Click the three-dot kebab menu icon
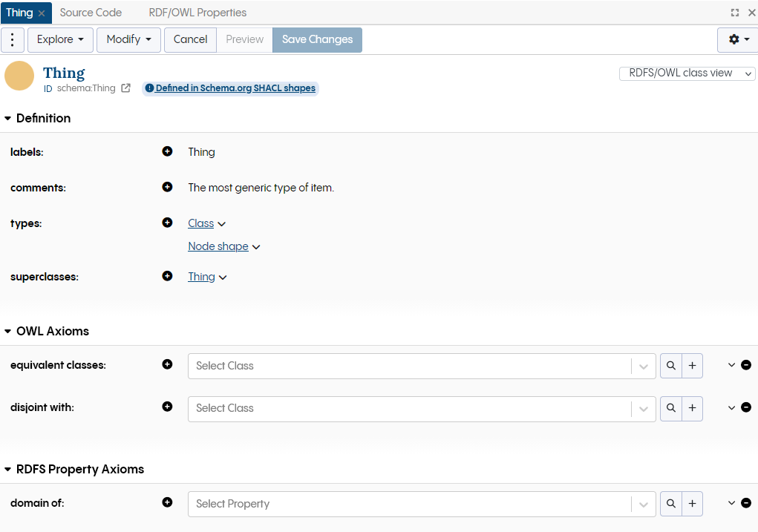 point(13,39)
